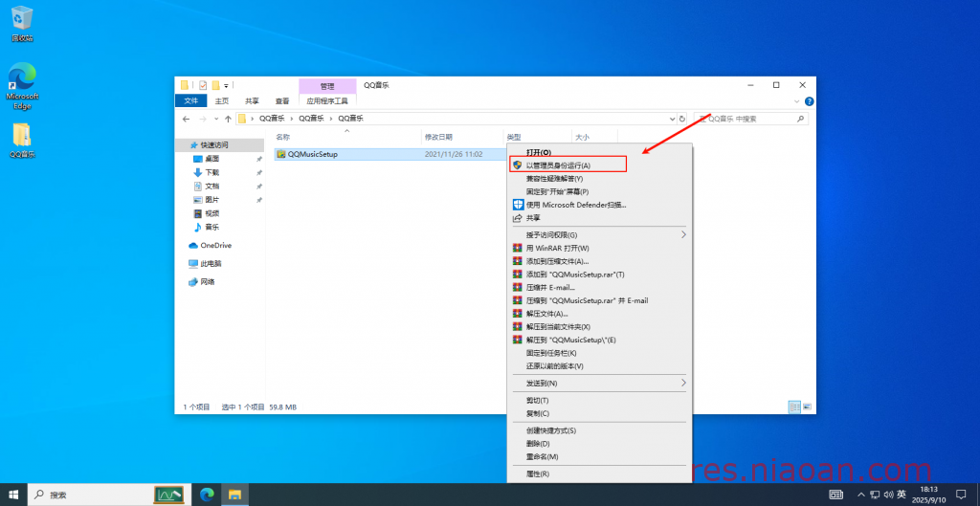Click the up-directory arrow in Explorer
The width and height of the screenshot is (980, 506).
coord(228,119)
